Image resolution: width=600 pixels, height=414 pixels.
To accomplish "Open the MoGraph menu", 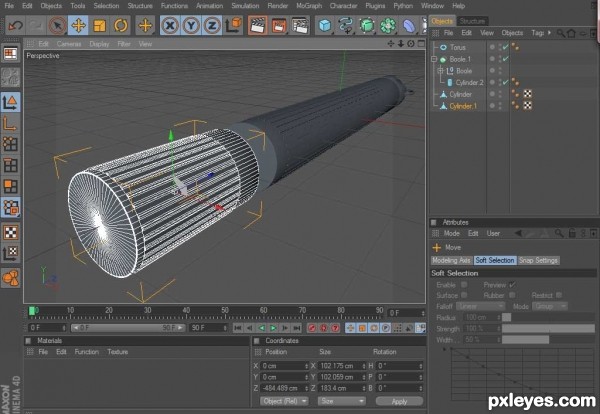I will click(309, 6).
